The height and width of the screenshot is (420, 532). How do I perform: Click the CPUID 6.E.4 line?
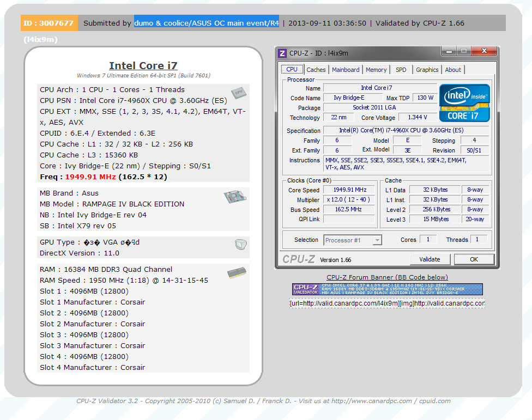98,133
